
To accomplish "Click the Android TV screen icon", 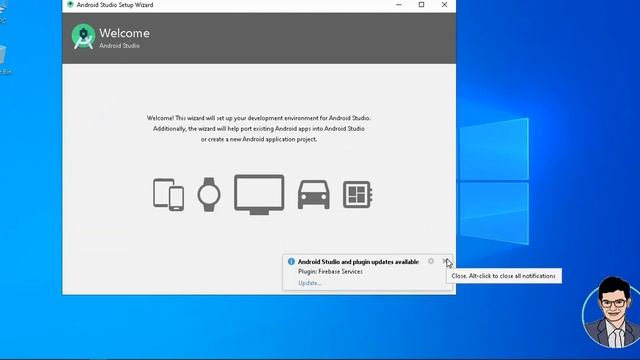I will [259, 195].
